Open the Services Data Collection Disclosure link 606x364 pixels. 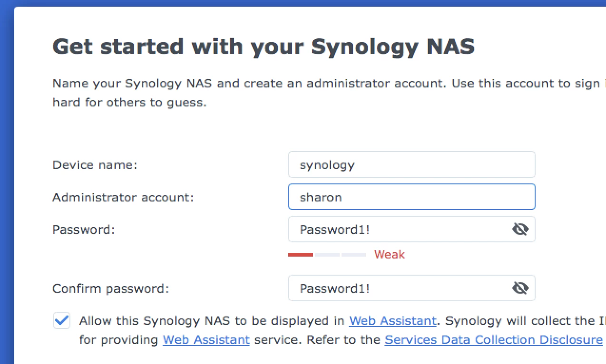493,340
